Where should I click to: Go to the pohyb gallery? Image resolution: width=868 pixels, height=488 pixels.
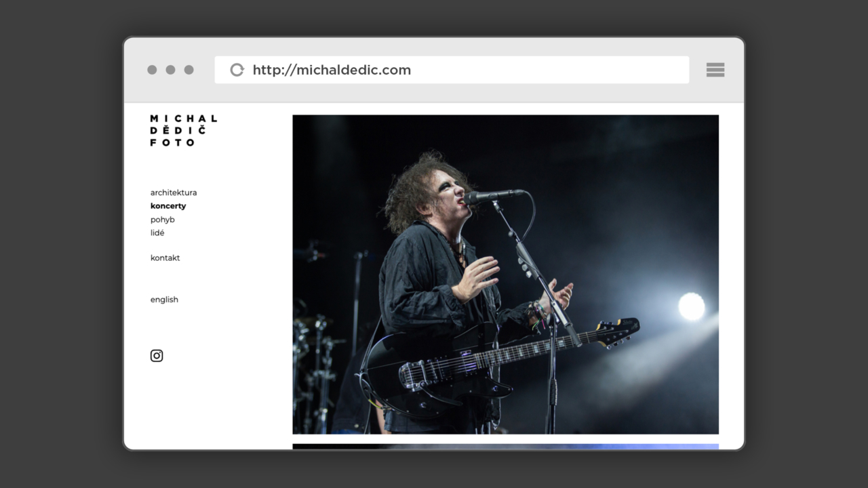[x=163, y=220]
